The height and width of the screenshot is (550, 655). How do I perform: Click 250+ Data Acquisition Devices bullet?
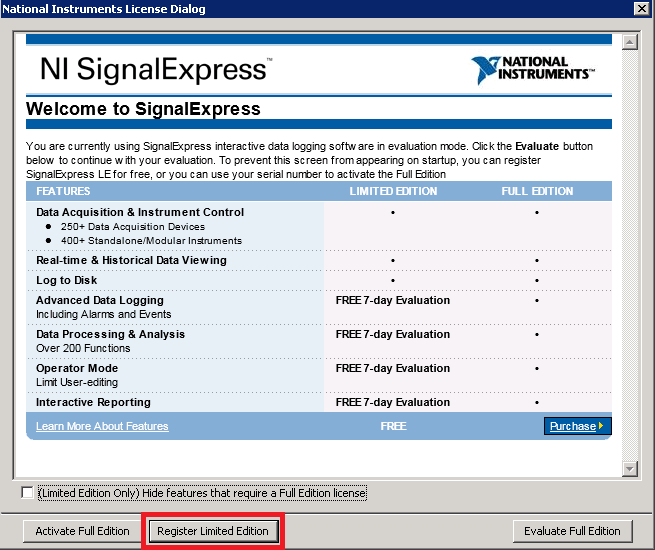[x=133, y=227]
